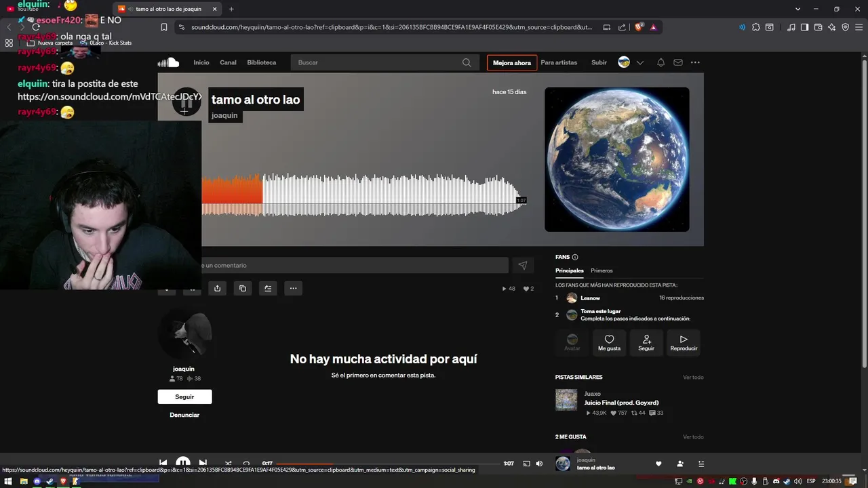Viewport: 868px width, 488px height.
Task: Toggle shuffle in the player bar
Action: [228, 464]
